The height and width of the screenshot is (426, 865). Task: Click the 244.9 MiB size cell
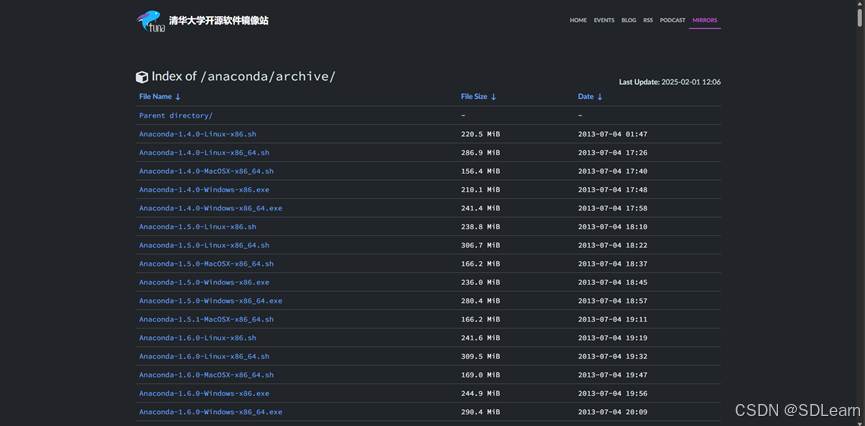(480, 393)
